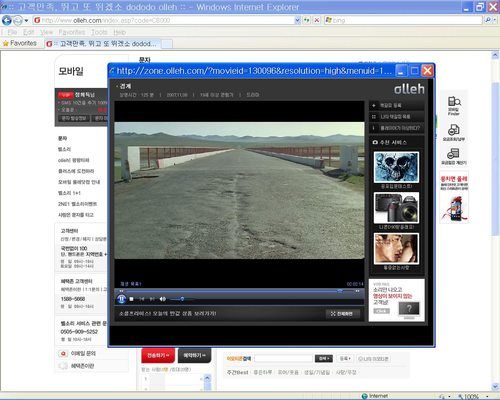Skip to the previous track in the player

point(142,299)
